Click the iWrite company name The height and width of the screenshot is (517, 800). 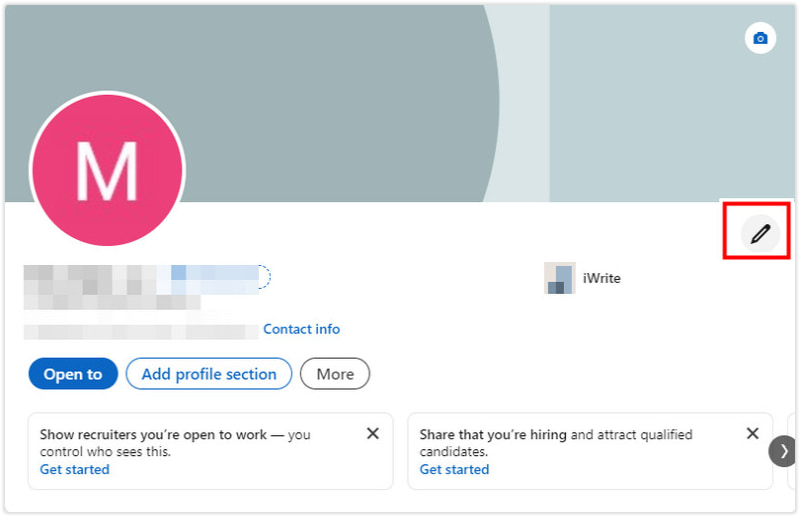(x=602, y=279)
